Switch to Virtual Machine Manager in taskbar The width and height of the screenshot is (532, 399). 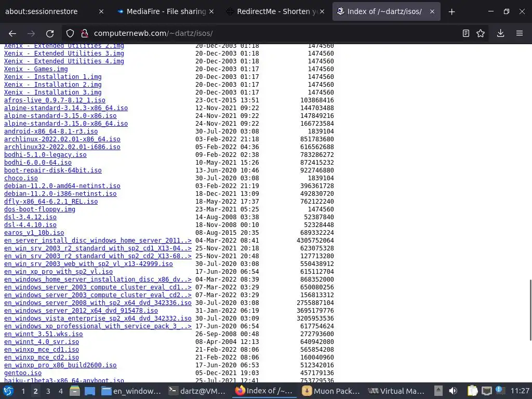pos(396,391)
